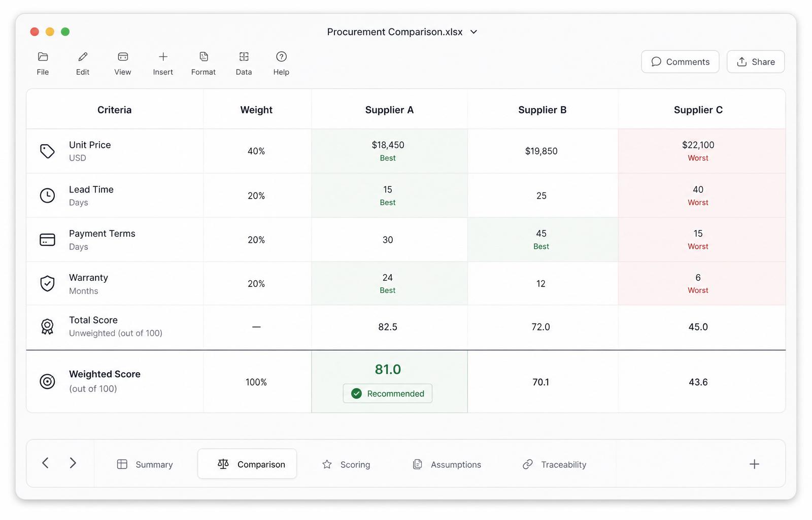Click the speech bubble icon in Comments
This screenshot has width=812, height=520.
(x=656, y=61)
